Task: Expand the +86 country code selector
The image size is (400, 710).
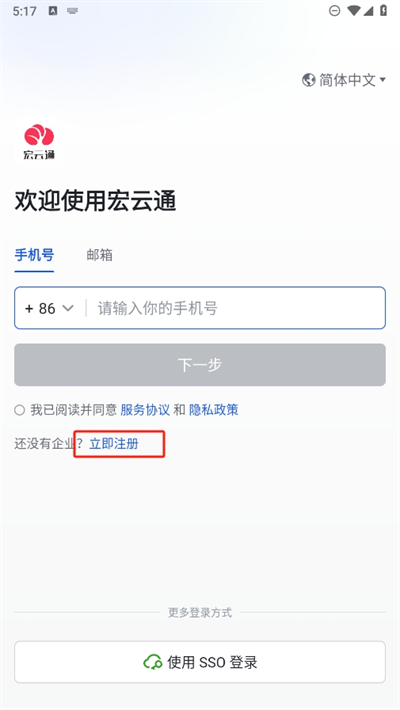Action: pos(49,308)
